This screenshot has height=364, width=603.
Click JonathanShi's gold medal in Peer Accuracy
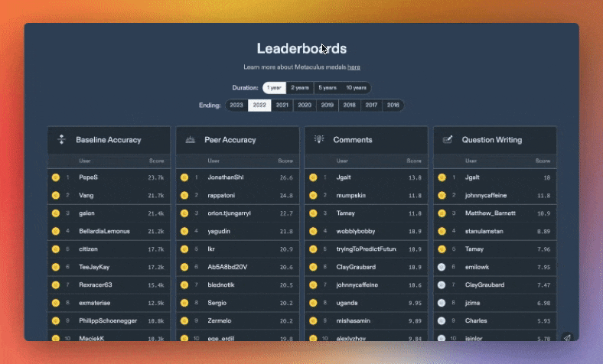(184, 177)
